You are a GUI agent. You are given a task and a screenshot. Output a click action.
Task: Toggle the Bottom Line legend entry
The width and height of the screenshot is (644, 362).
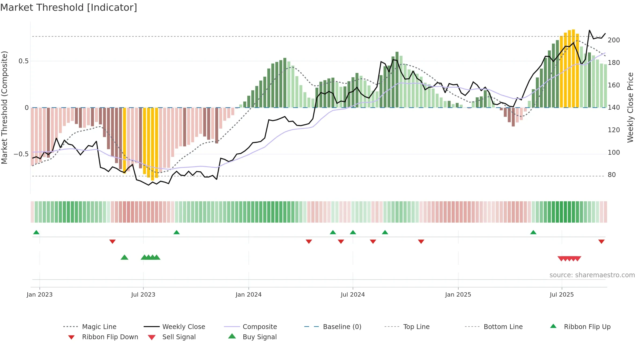coord(494,327)
